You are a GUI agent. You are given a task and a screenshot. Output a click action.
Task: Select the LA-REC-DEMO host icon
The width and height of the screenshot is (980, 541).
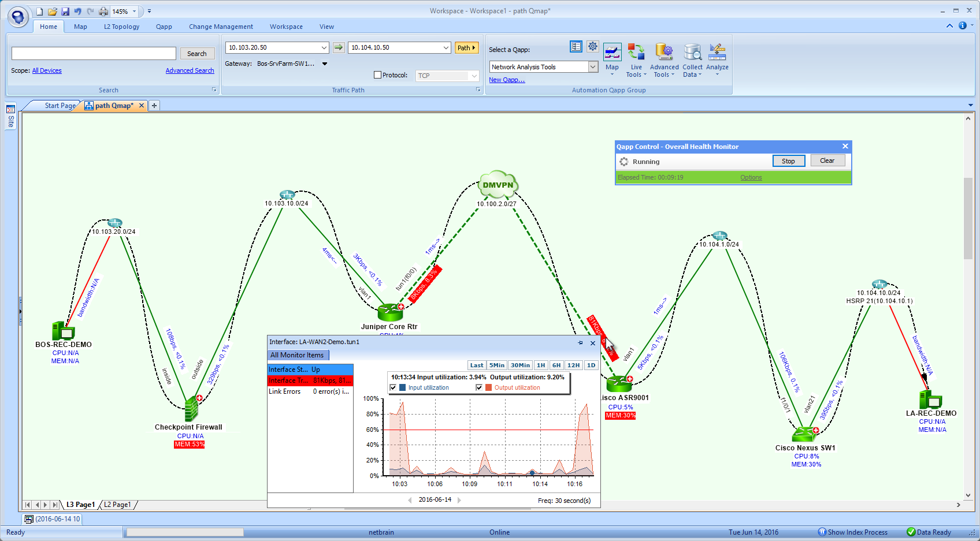coord(930,400)
